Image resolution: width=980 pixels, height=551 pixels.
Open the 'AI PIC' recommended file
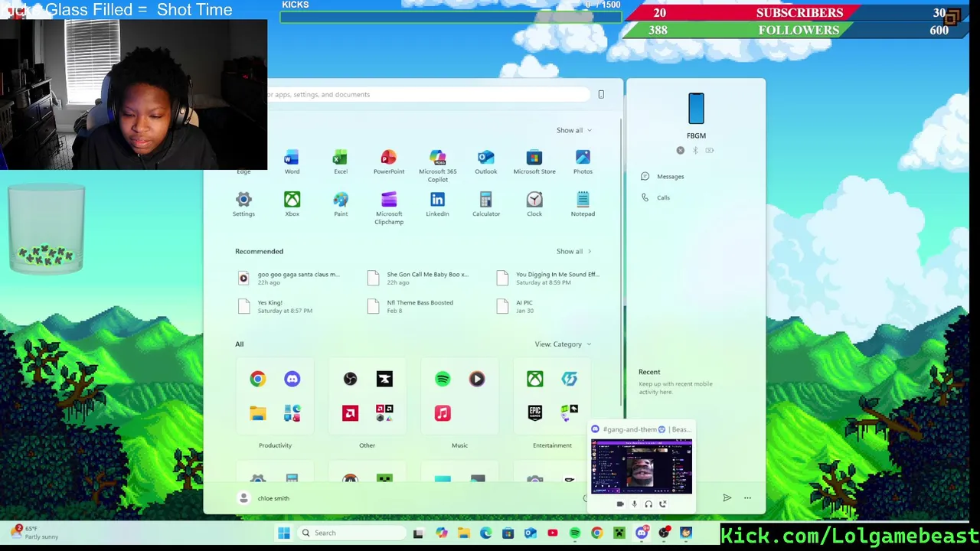pos(514,306)
